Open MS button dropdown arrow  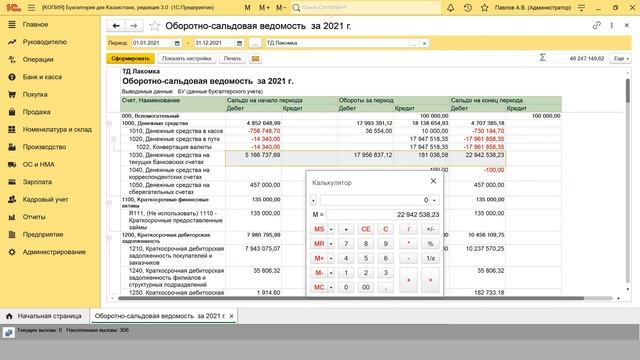pyautogui.click(x=331, y=229)
